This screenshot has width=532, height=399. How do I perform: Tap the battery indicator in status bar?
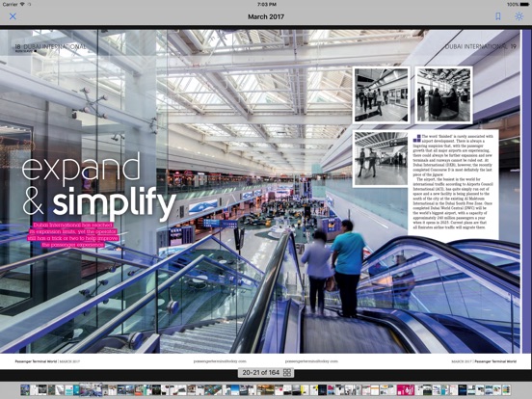coord(518,5)
